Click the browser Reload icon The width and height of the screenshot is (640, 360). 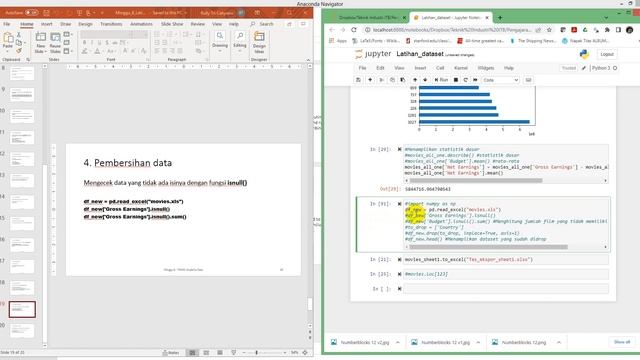354,30
